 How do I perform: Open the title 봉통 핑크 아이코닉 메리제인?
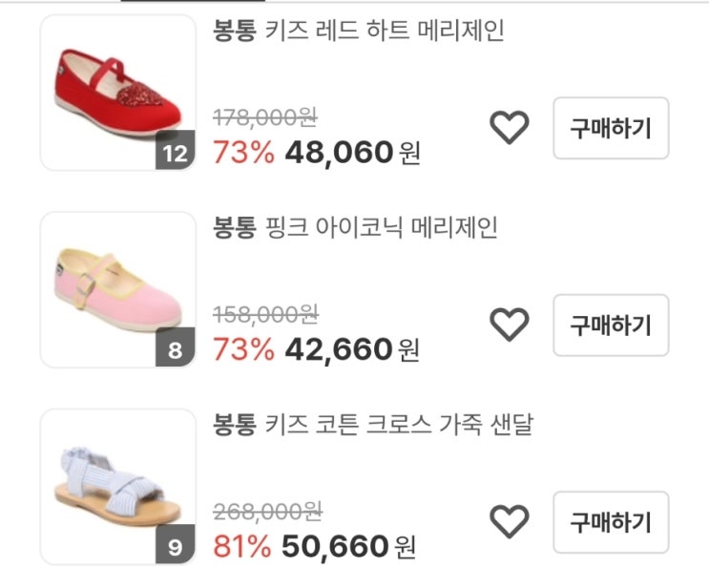tap(355, 228)
